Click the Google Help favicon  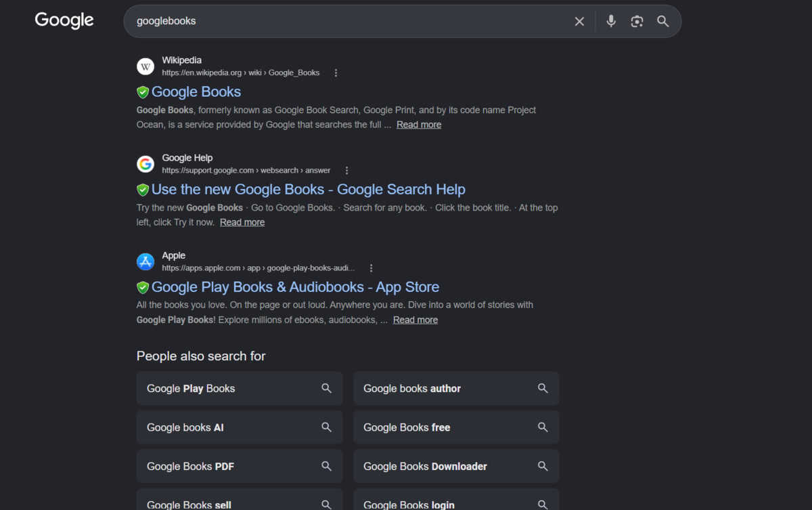[x=145, y=164]
